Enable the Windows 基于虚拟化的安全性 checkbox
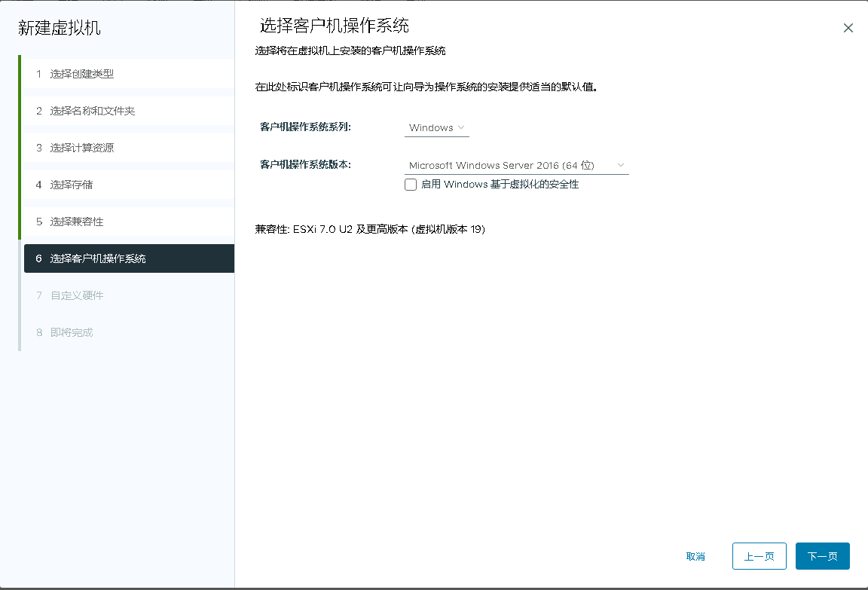 [x=411, y=185]
